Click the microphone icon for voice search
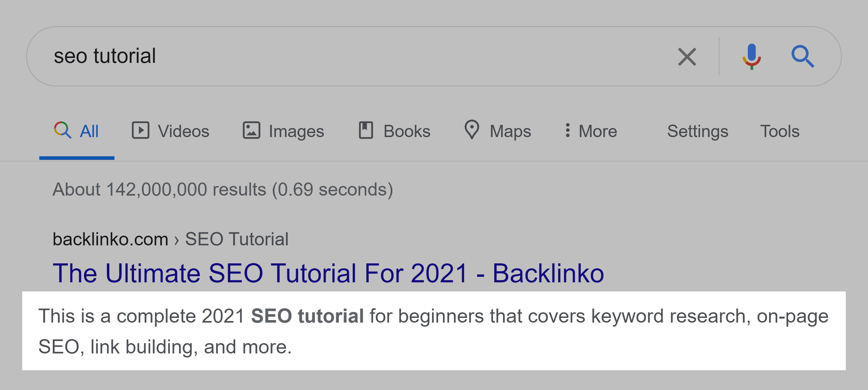The image size is (868, 390). pos(751,57)
